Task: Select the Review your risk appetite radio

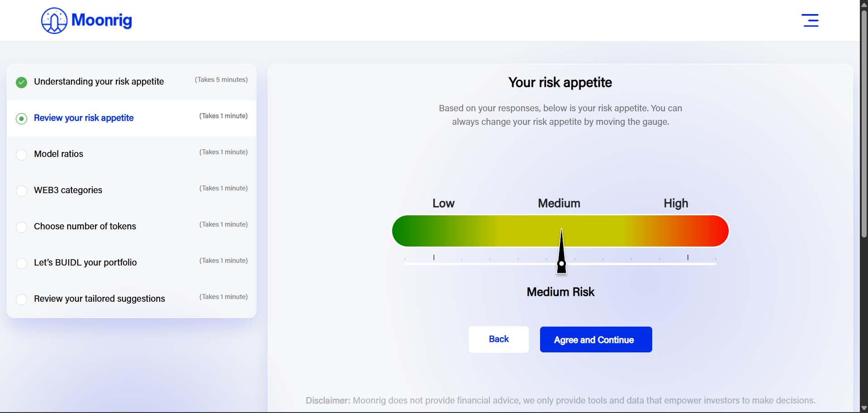Action: (21, 119)
